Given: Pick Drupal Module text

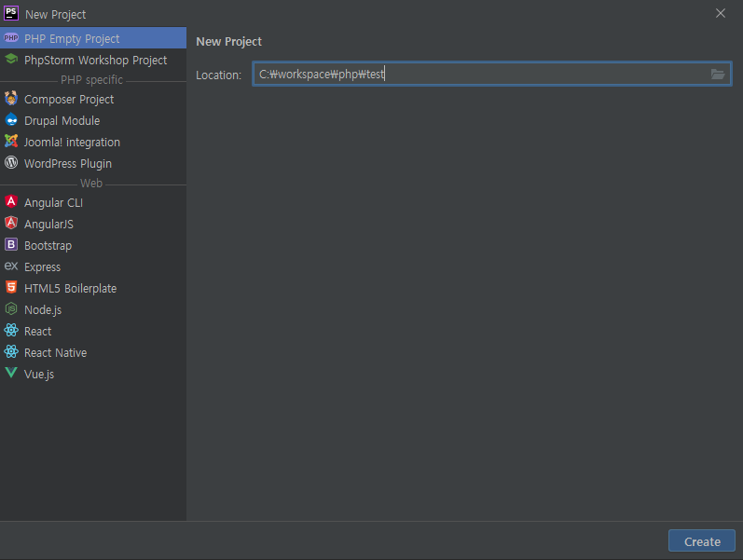Looking at the screenshot, I should click(x=62, y=121).
